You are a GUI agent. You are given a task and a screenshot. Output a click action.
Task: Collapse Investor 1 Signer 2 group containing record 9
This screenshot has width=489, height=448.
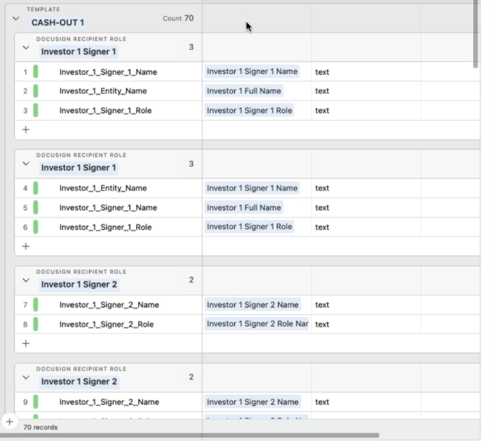coord(26,377)
